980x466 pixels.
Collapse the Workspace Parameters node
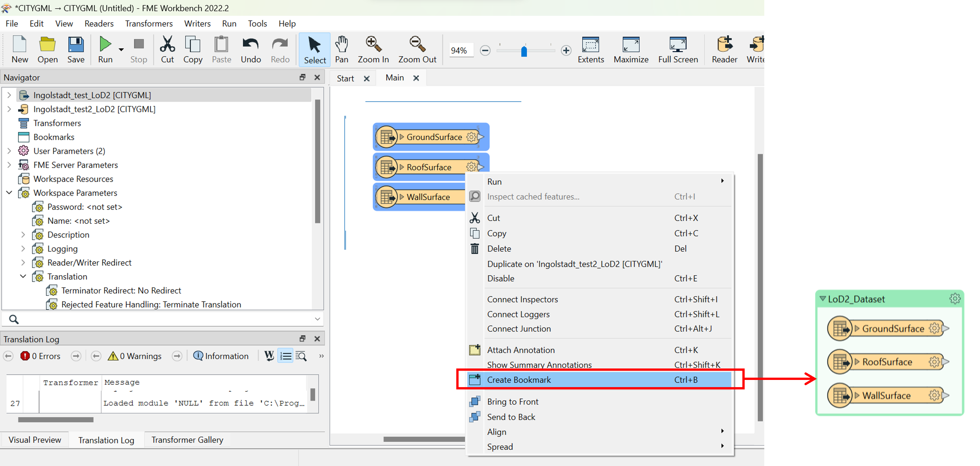tap(9, 193)
